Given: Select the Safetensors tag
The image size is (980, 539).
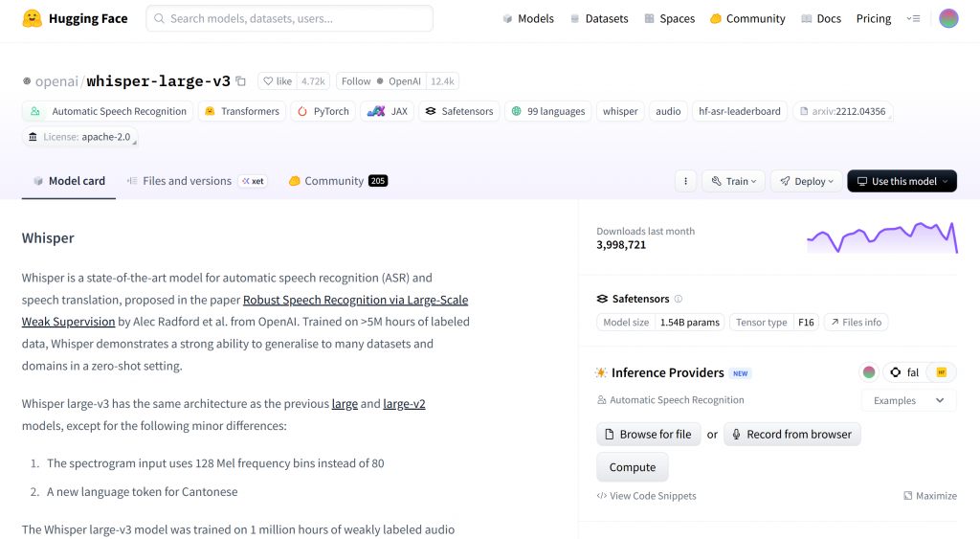Looking at the screenshot, I should (458, 111).
